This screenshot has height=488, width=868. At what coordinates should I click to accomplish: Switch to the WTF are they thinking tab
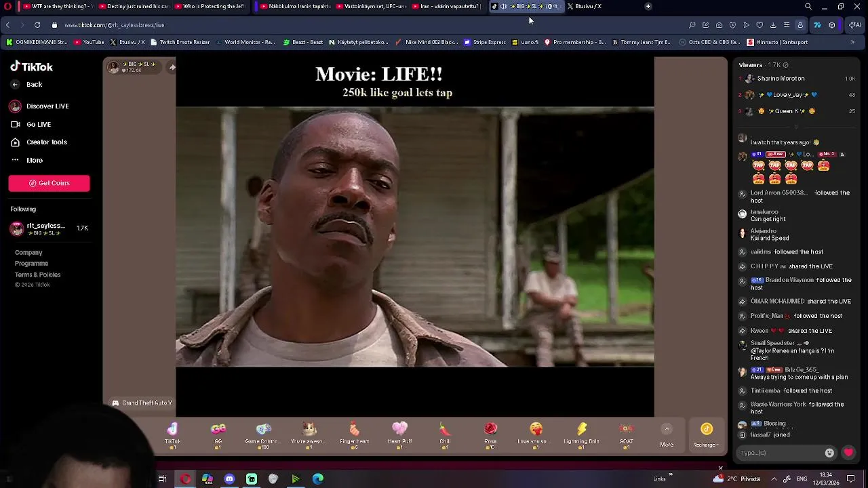click(x=54, y=6)
